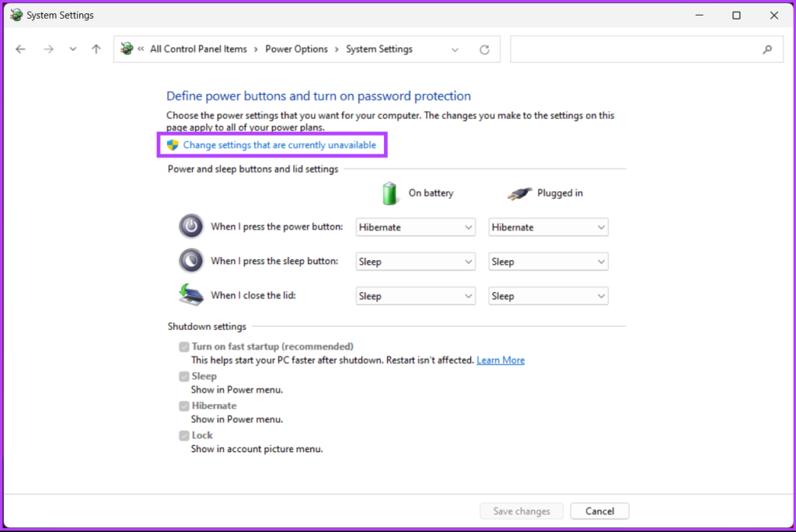Click the search magnifier icon

[769, 49]
